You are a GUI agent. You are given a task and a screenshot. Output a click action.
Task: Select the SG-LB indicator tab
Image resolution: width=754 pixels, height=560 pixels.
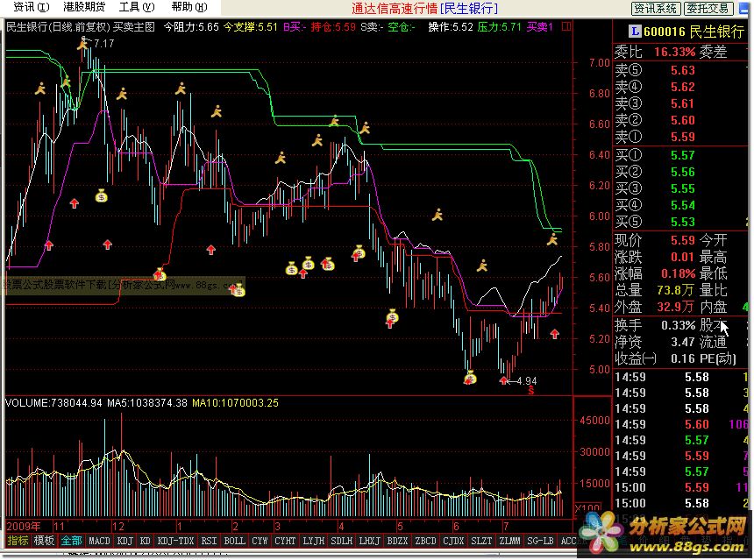(x=540, y=542)
